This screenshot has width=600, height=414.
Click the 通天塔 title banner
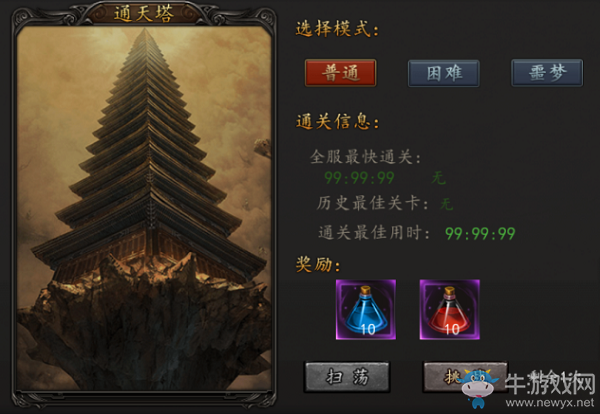[x=144, y=13]
